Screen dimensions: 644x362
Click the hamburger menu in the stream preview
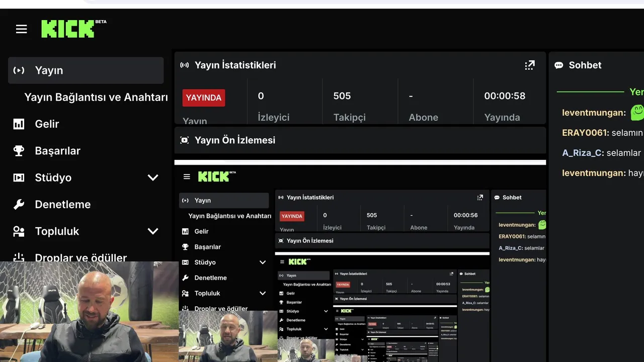coord(187,176)
